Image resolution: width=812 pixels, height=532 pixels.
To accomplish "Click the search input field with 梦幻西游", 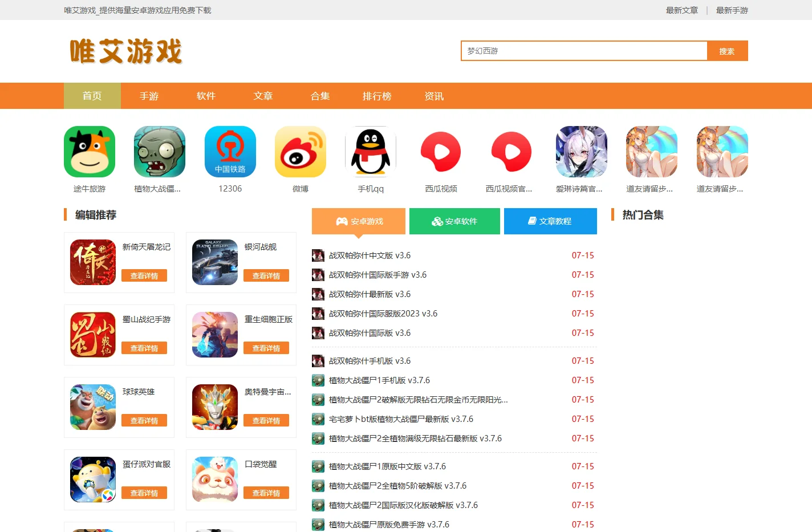I will pyautogui.click(x=584, y=51).
